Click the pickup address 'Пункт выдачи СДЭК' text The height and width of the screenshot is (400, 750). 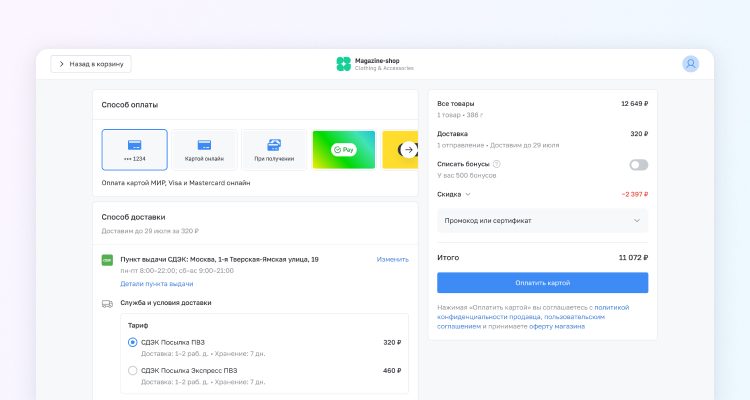tap(220, 259)
